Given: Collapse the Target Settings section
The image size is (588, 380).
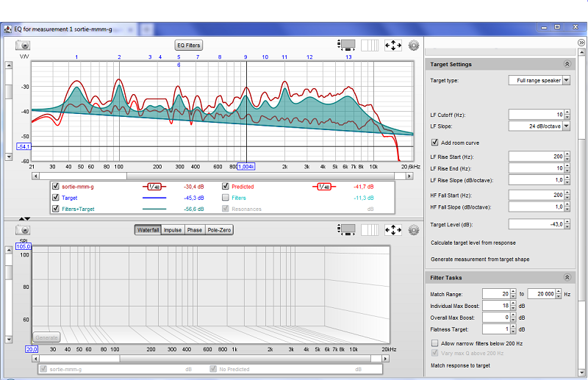Looking at the screenshot, I should coord(567,64).
